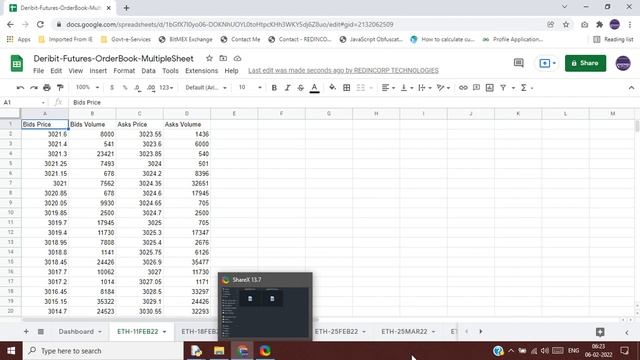Open fill color picker
Viewport: 640px width, 360px height.
333,87
